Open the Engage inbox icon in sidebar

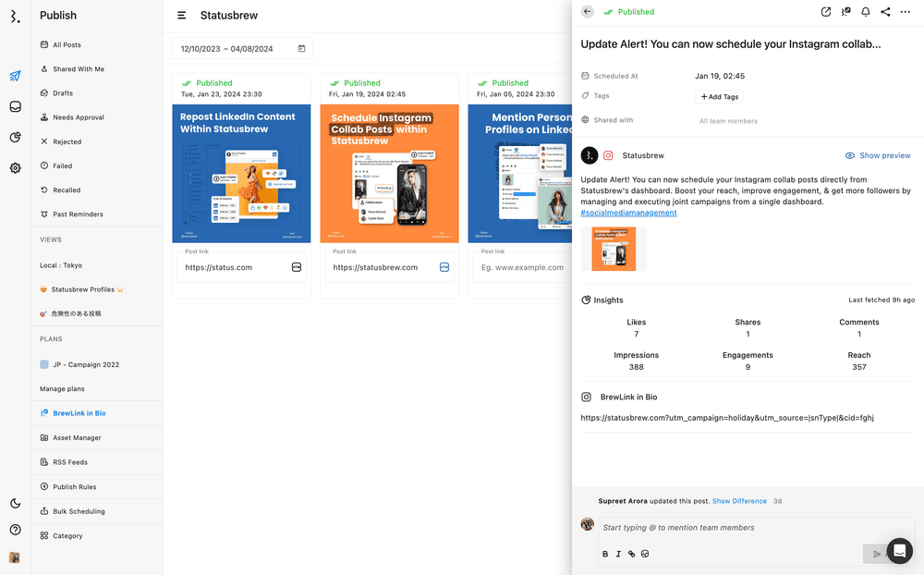tap(15, 106)
